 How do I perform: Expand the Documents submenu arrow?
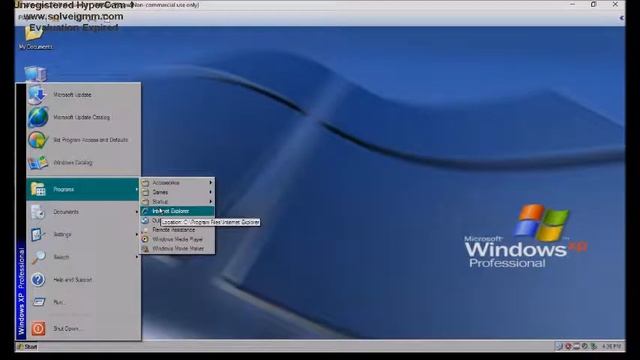tap(137, 212)
